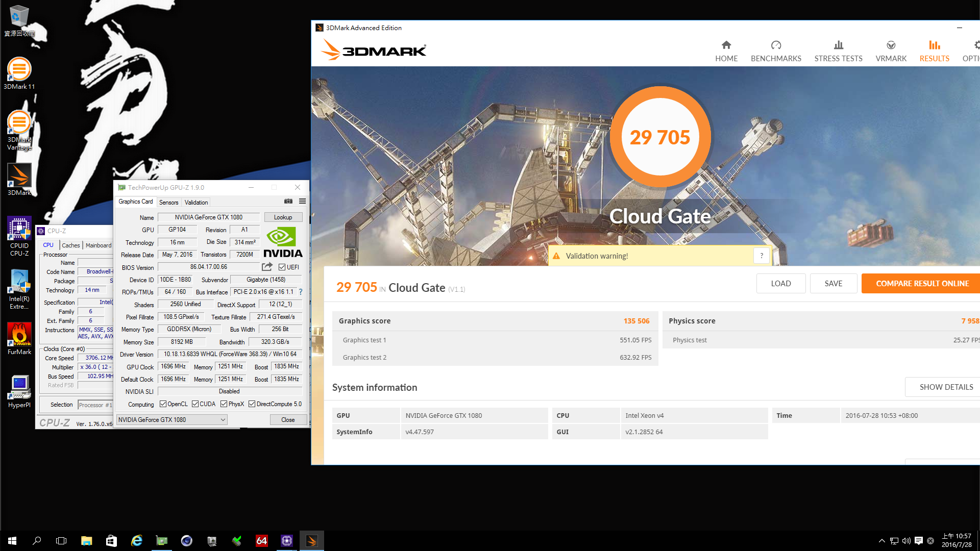Click the NVIDIA logo in GPU-Z
This screenshot has height=551, width=980.
[x=283, y=242]
